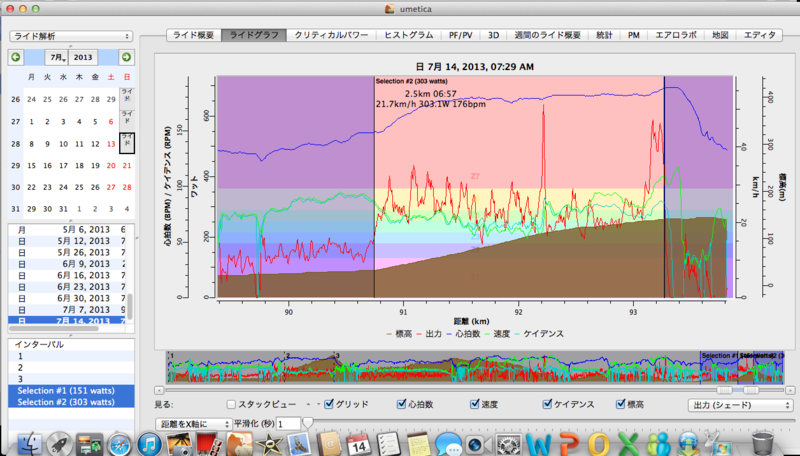The height and width of the screenshot is (456, 800).
Task: Open Reminders checklist icon in dock
Action: coord(388,444)
